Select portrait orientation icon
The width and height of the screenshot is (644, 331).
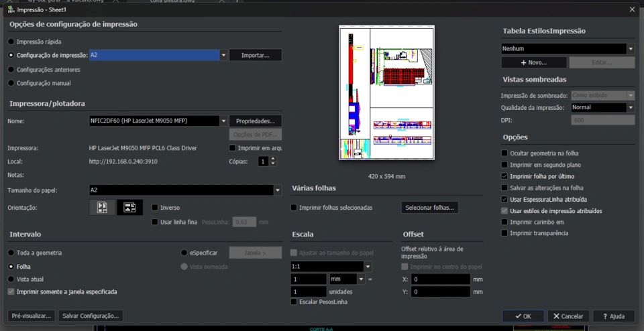(102, 208)
